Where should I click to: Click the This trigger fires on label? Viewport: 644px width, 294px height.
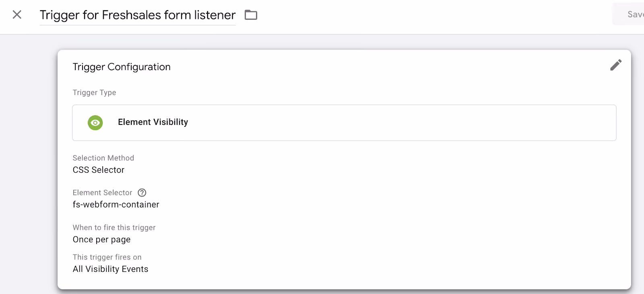[x=107, y=257]
